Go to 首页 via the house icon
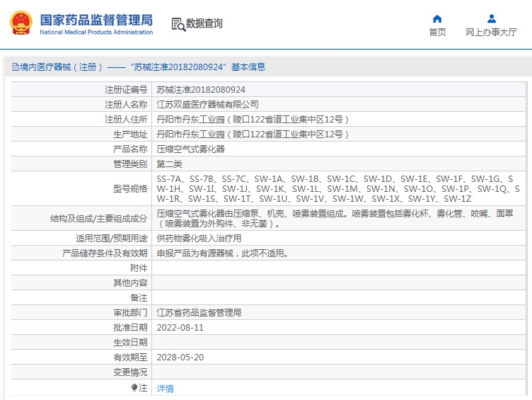Screen dimensions: 532x400 coord(437,18)
